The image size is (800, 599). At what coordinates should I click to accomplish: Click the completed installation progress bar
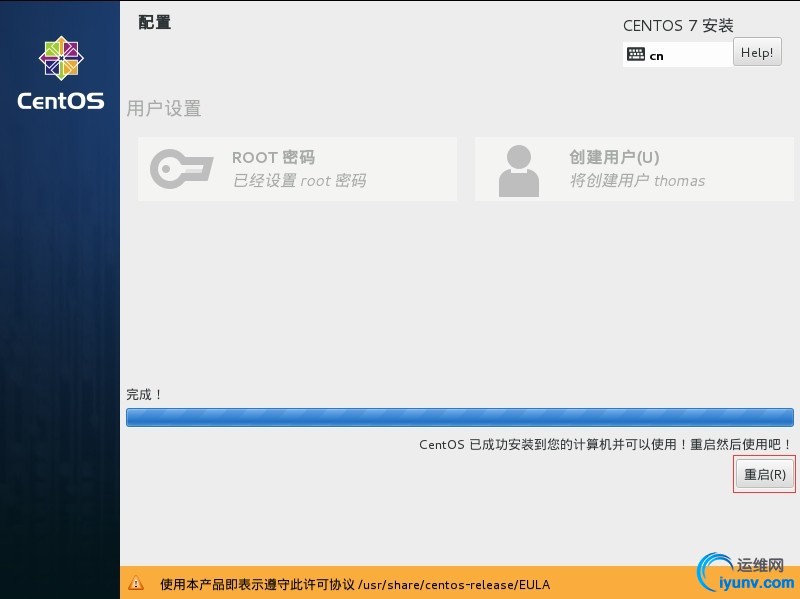coord(460,417)
